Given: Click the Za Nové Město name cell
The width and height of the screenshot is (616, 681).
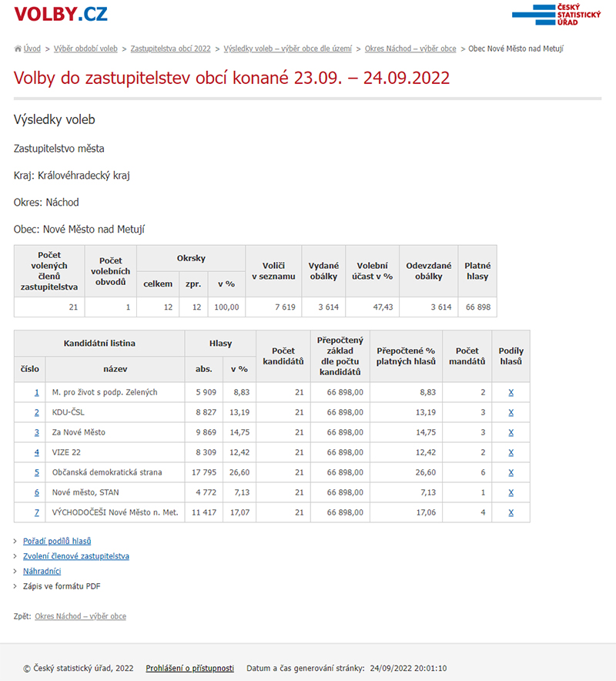Looking at the screenshot, I should point(115,432).
